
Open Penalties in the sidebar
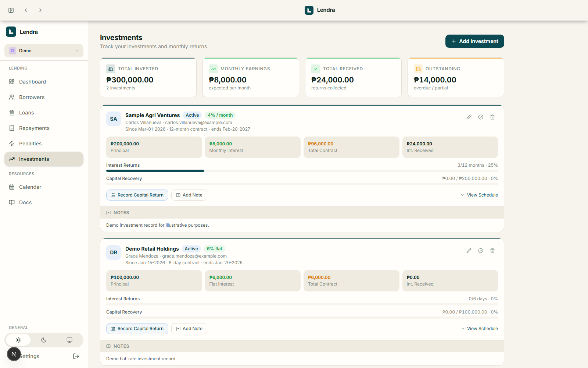pyautogui.click(x=44, y=144)
